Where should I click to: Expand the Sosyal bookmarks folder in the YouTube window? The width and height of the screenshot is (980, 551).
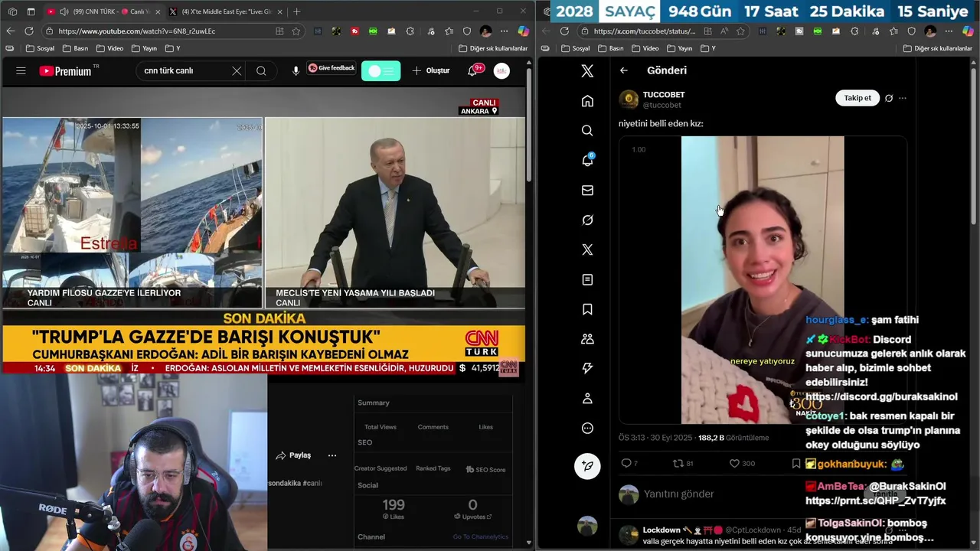point(41,48)
